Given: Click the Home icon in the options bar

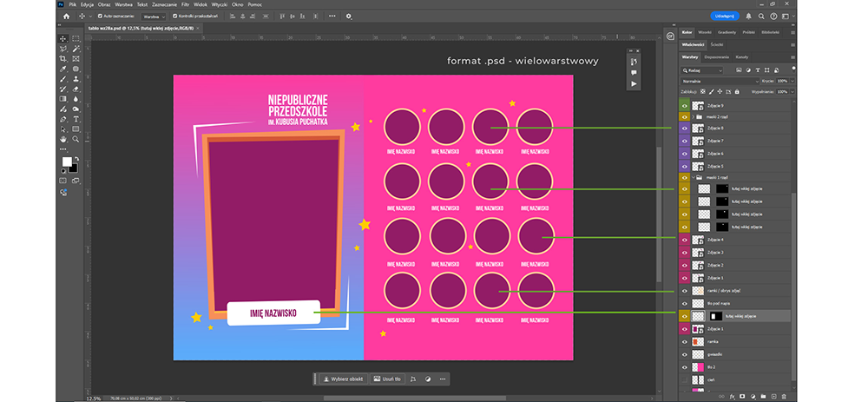Looking at the screenshot, I should (x=67, y=16).
